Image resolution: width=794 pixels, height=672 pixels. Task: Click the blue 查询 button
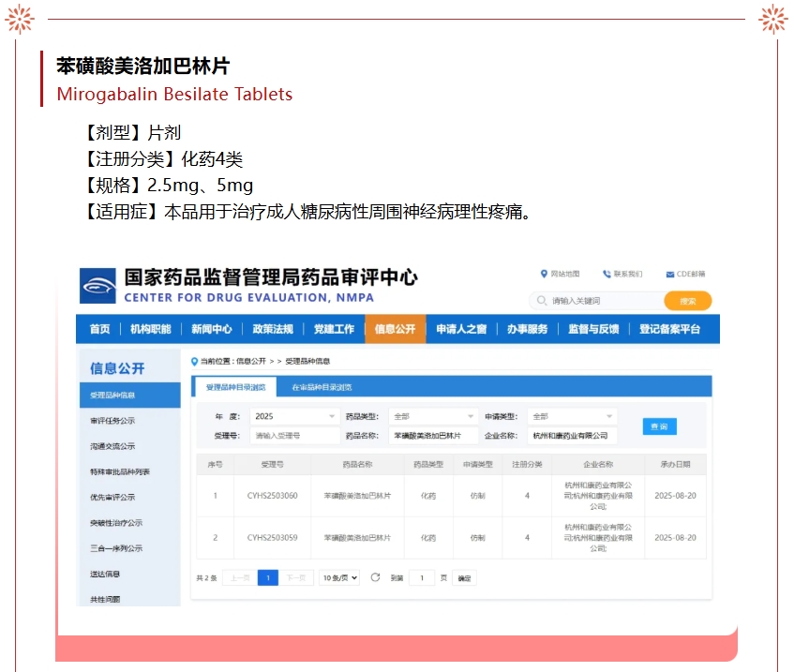pyautogui.click(x=659, y=426)
